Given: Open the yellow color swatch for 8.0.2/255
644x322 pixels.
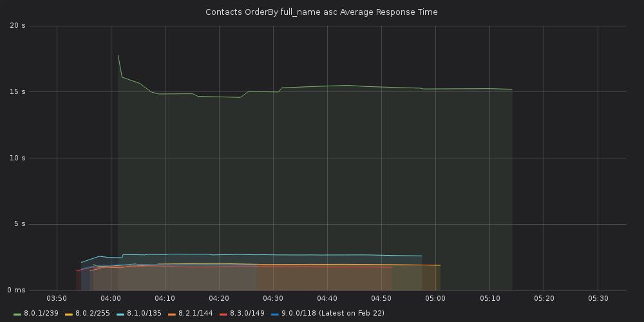Looking at the screenshot, I should point(69,314).
